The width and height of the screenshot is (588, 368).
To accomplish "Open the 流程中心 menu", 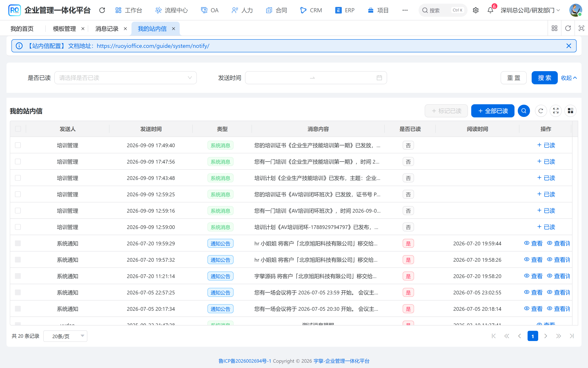I will (171, 10).
